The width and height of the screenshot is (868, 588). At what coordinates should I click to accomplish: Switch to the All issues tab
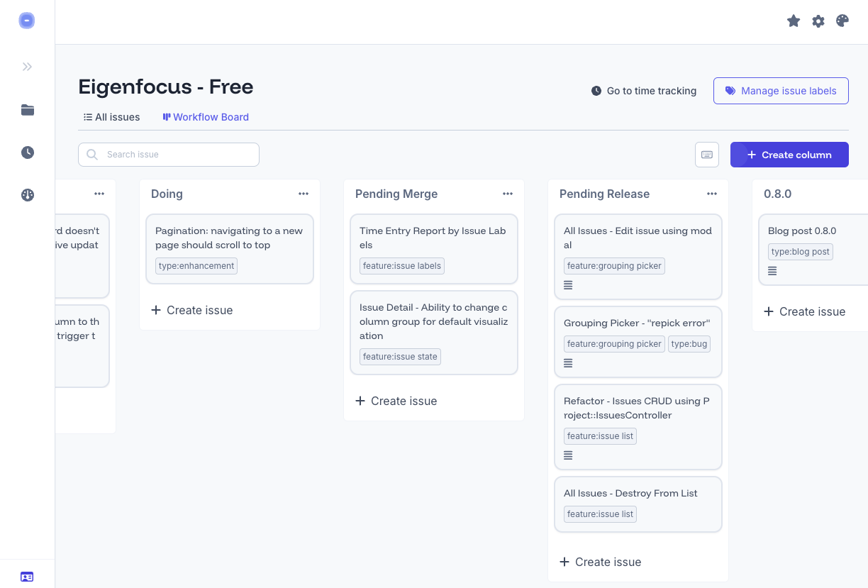112,117
